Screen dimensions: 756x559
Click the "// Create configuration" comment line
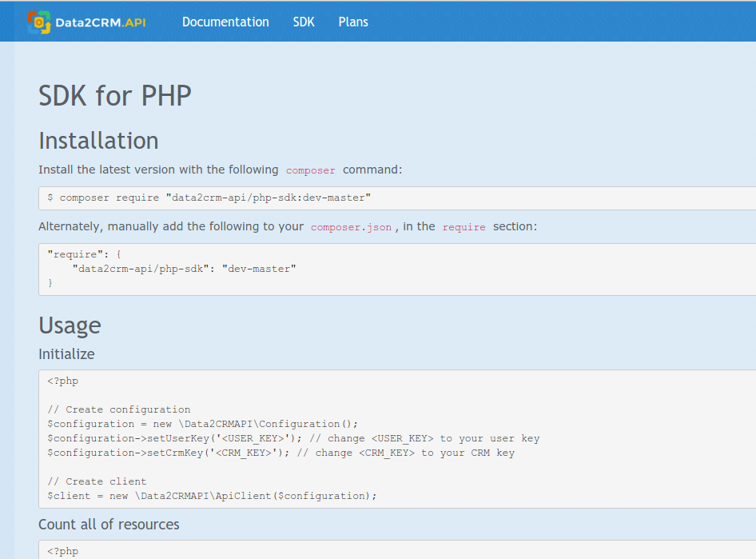(x=119, y=409)
